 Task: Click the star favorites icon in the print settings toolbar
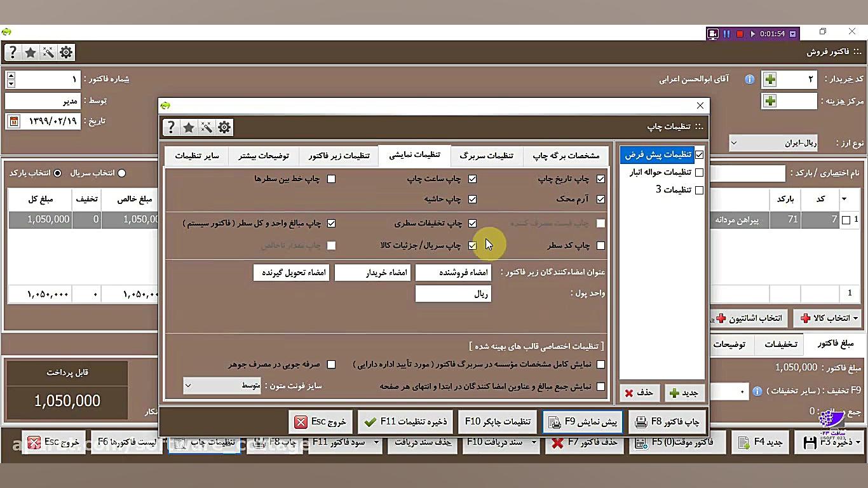pyautogui.click(x=189, y=127)
